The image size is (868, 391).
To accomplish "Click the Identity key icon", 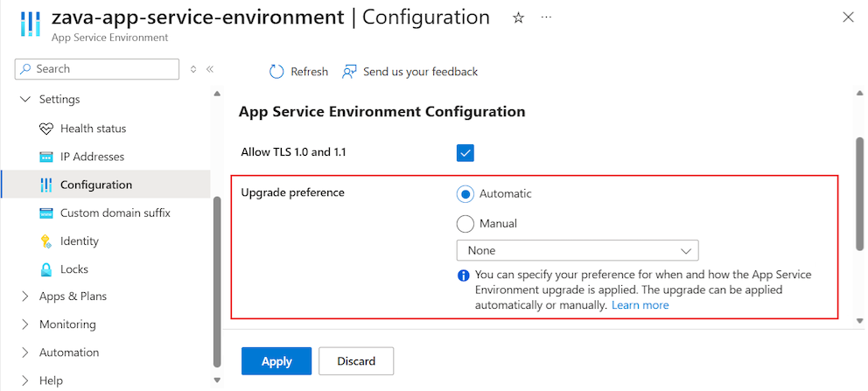I will coord(46,241).
